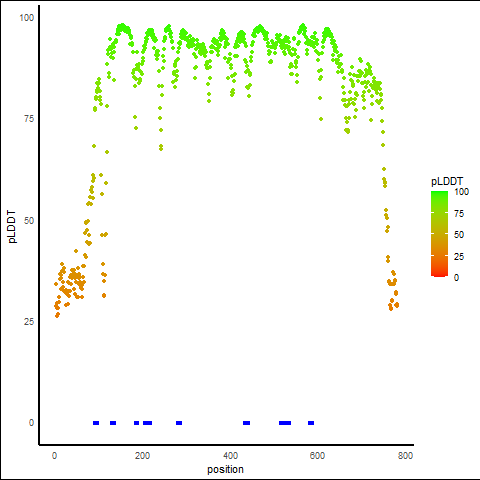
Task: Click the x-axis title position
Action: [225, 470]
